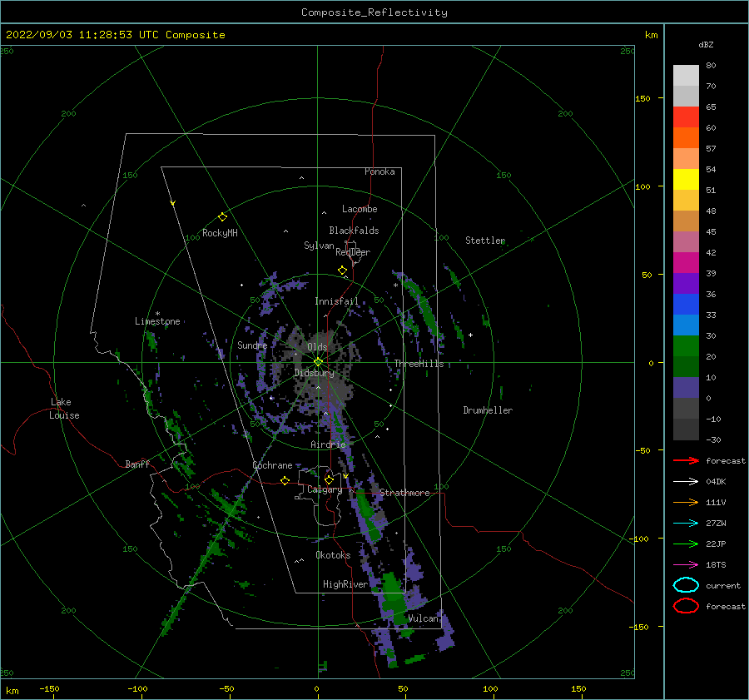Click the red forecast ellipse in the legend
This screenshot has height=700, width=749.
686,606
